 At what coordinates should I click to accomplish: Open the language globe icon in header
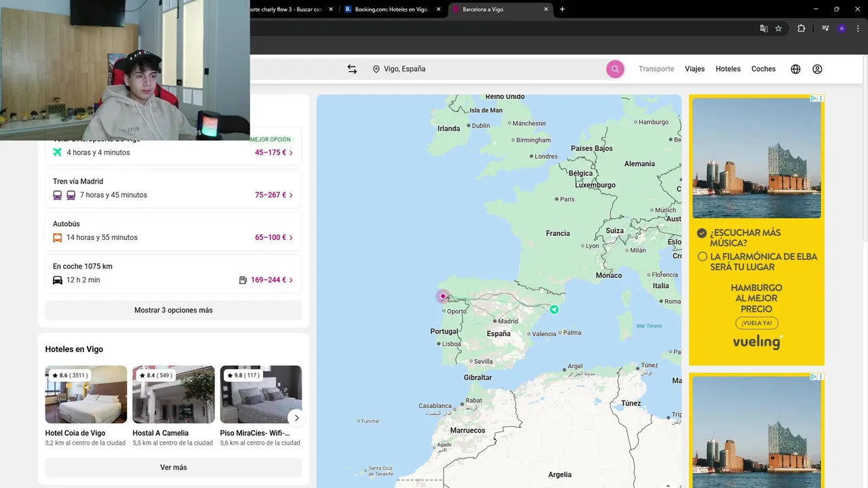click(x=795, y=69)
